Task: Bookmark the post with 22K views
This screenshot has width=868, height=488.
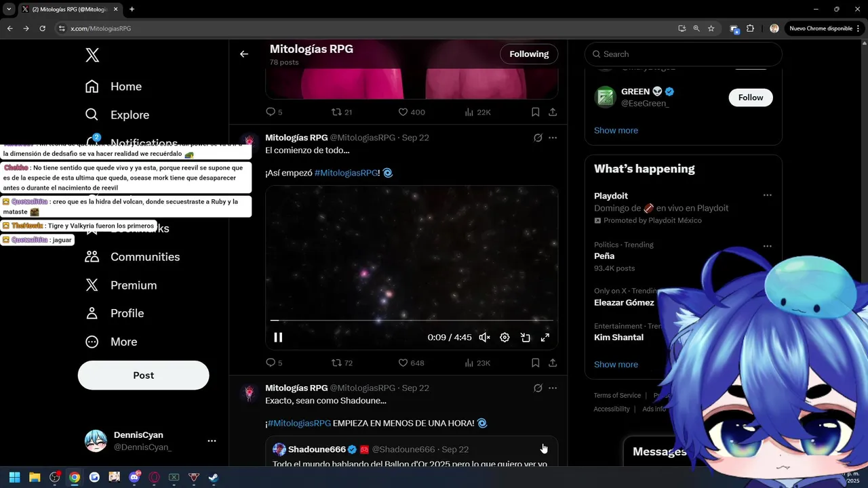Action: coord(535,112)
